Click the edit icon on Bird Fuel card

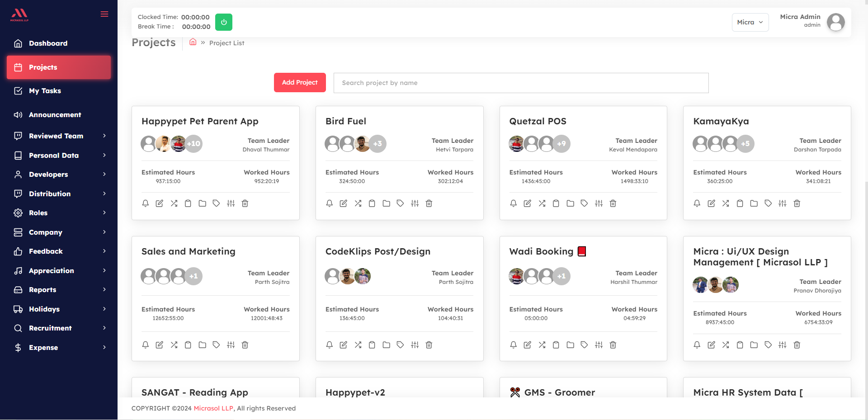pos(344,203)
